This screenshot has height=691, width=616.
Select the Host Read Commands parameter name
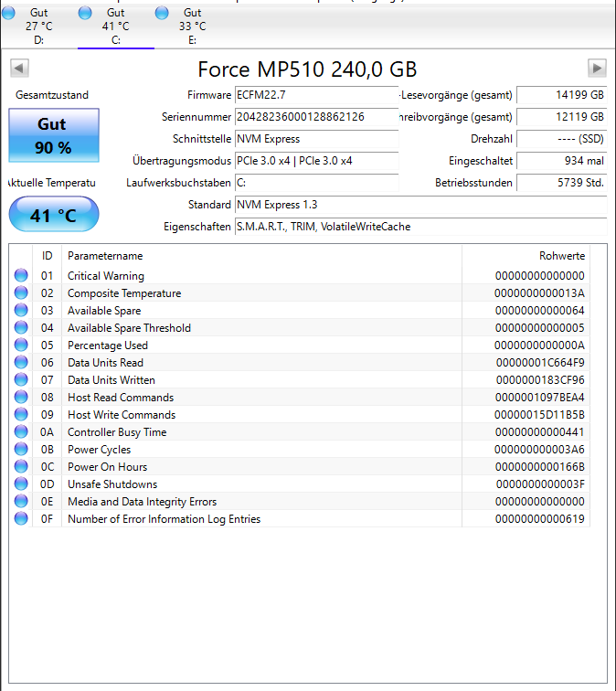121,398
